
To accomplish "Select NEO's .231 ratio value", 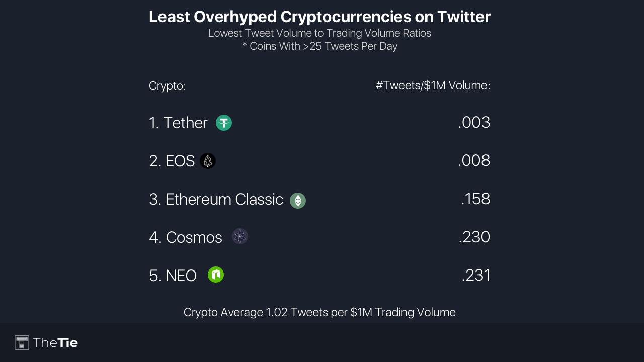I will point(475,276).
